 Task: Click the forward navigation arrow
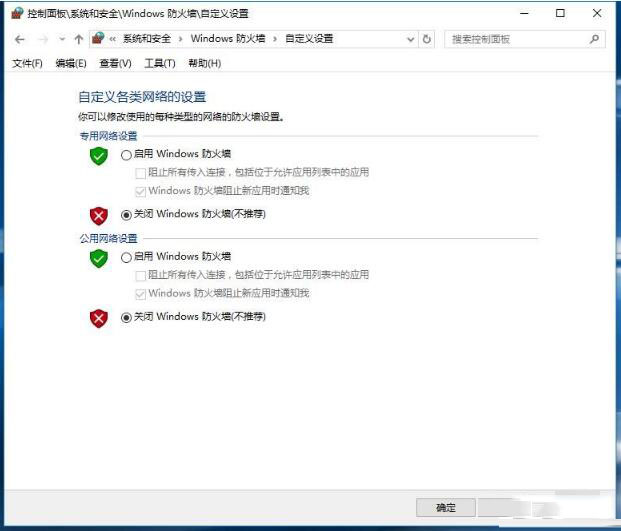[x=43, y=39]
